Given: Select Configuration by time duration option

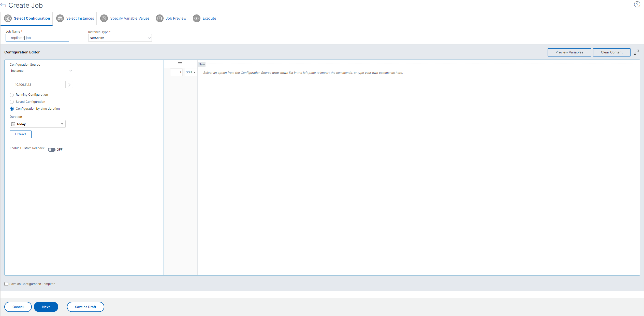Looking at the screenshot, I should pyautogui.click(x=12, y=109).
